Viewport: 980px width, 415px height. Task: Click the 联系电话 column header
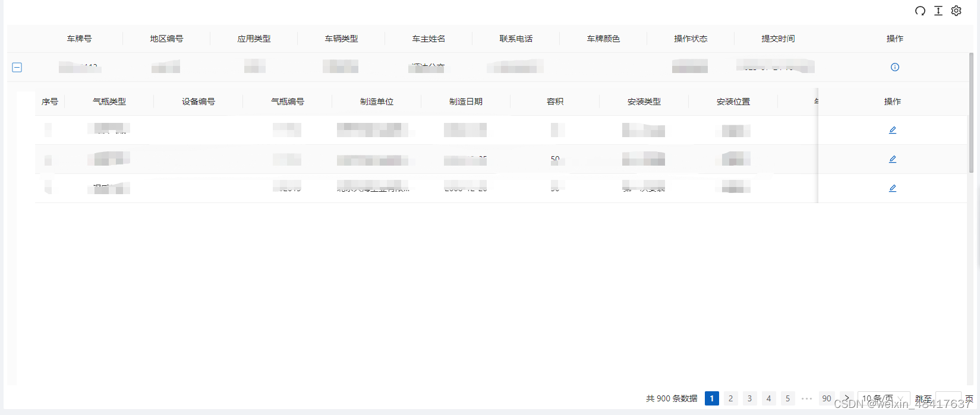point(516,39)
